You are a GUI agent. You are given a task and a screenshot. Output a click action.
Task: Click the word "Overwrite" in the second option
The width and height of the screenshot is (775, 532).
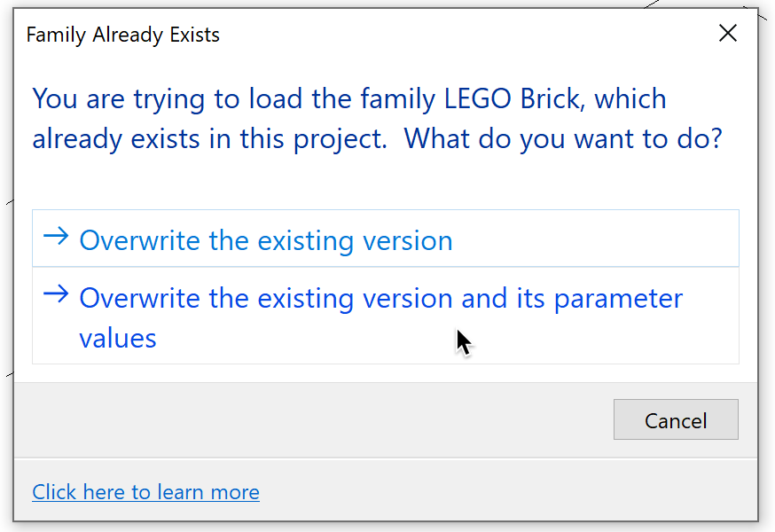[140, 298]
